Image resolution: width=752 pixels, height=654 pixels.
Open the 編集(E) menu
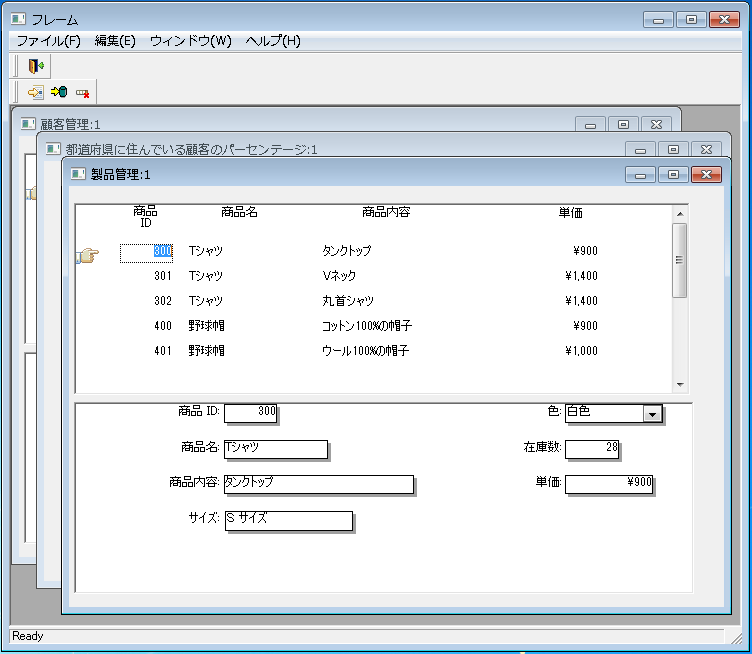click(x=115, y=41)
